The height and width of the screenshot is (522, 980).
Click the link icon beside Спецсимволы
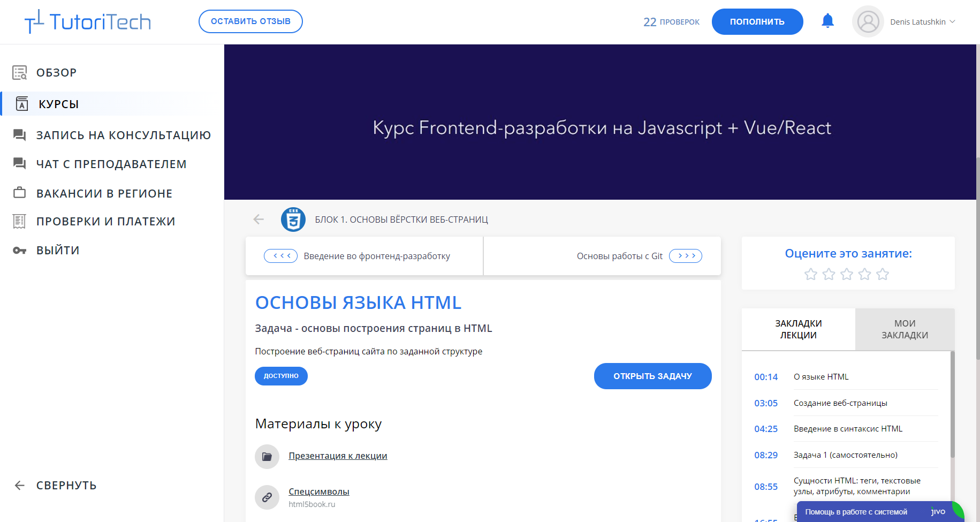click(x=267, y=497)
